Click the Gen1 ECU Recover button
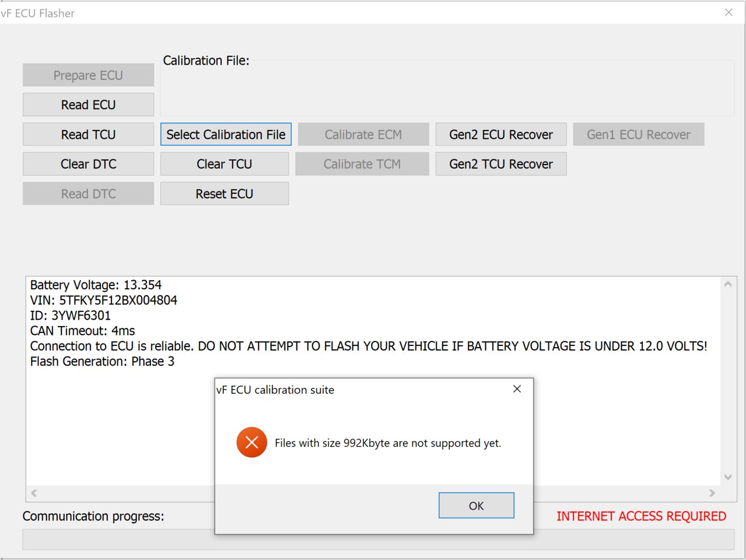746x560 pixels. [639, 134]
